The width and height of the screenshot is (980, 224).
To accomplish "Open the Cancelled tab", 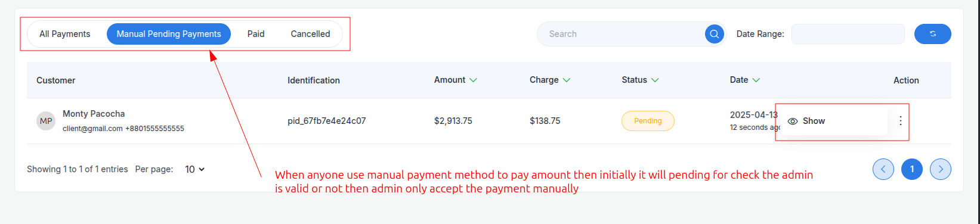I will [x=310, y=34].
